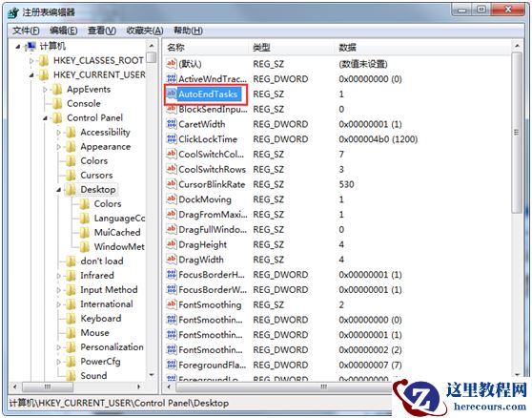532x418 pixels.
Task: Click the AutoEndTasks string value icon
Action: (x=172, y=94)
